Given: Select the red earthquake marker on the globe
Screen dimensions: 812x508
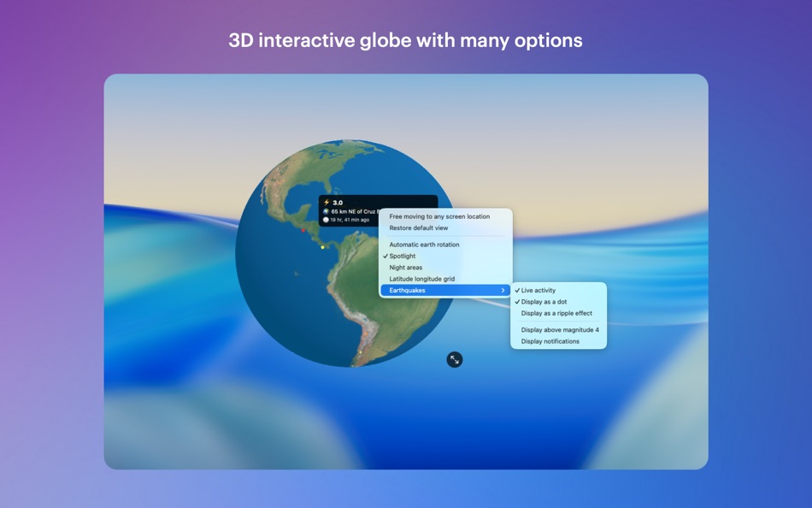Looking at the screenshot, I should point(303,230).
